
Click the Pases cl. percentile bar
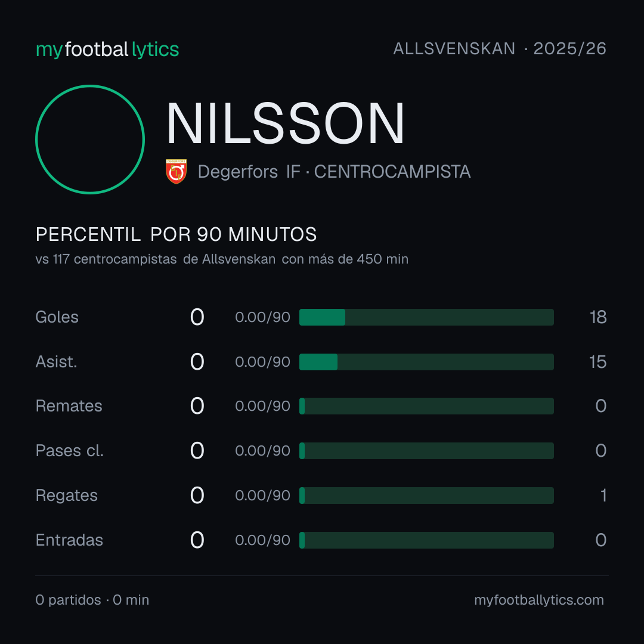pyautogui.click(x=426, y=451)
